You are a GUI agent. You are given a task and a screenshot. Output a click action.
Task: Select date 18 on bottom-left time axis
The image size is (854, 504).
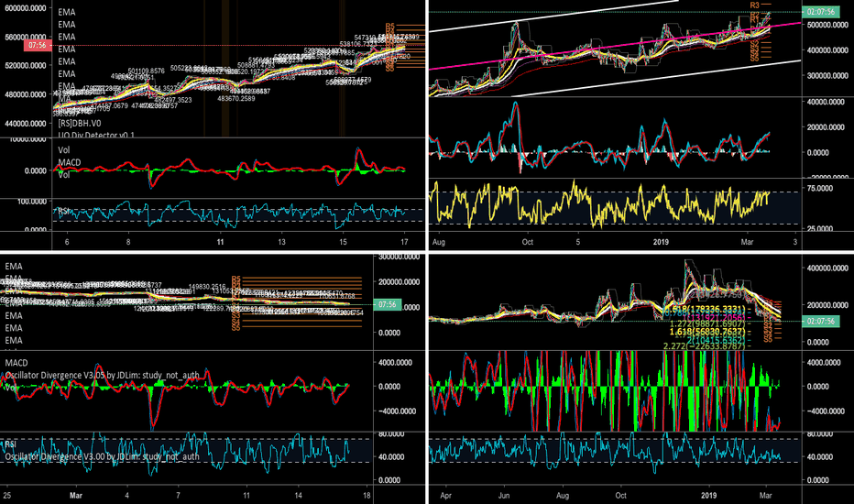click(x=367, y=495)
